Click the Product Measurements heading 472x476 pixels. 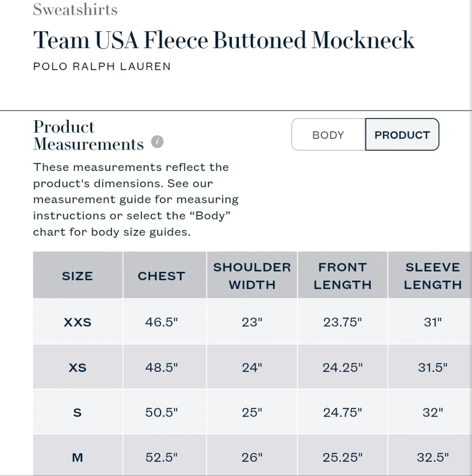click(88, 135)
